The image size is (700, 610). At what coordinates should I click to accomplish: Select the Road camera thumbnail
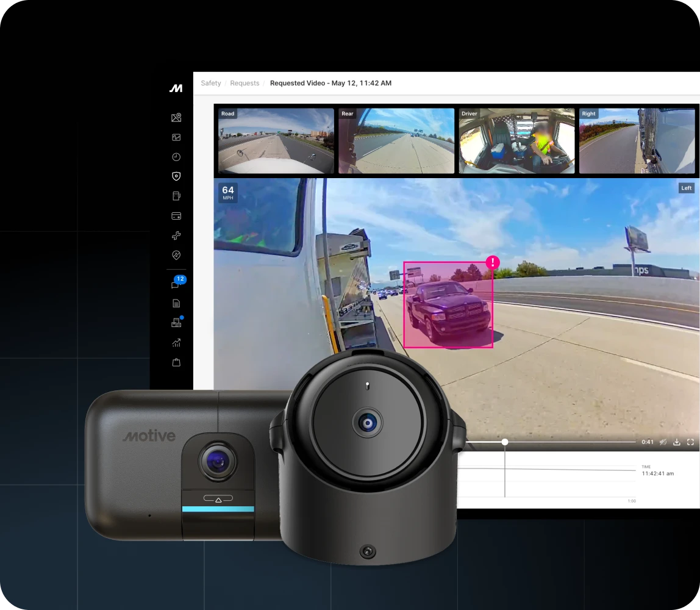click(x=276, y=141)
